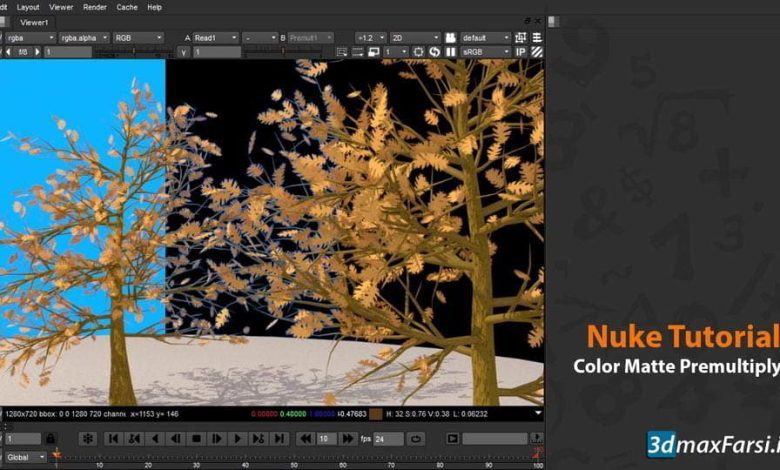Toggle the striped overlay icon
The height and width of the screenshot is (470, 780).
537,52
